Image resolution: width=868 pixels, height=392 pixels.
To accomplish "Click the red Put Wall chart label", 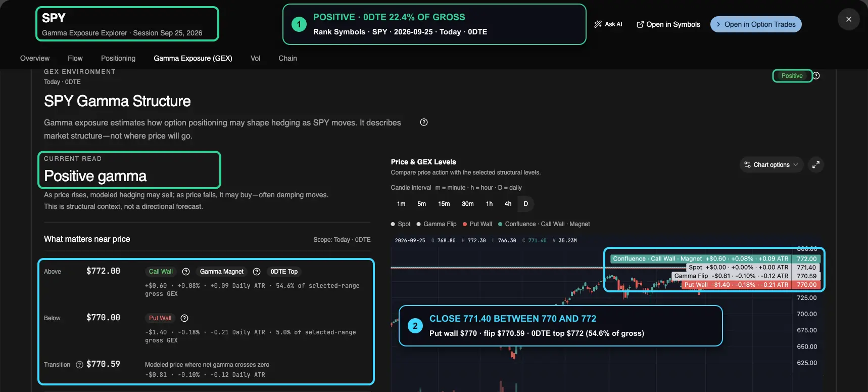I will coord(736,285).
